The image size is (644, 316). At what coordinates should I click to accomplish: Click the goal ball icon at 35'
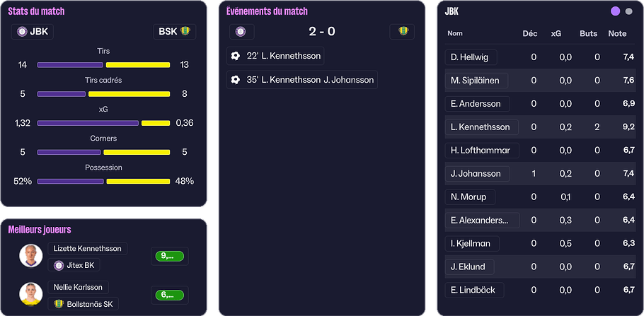tap(236, 80)
